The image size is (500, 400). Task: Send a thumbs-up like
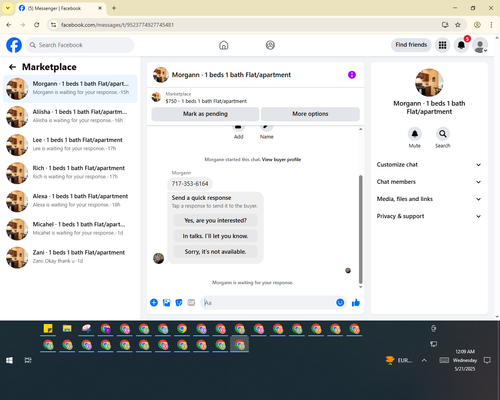click(x=356, y=303)
